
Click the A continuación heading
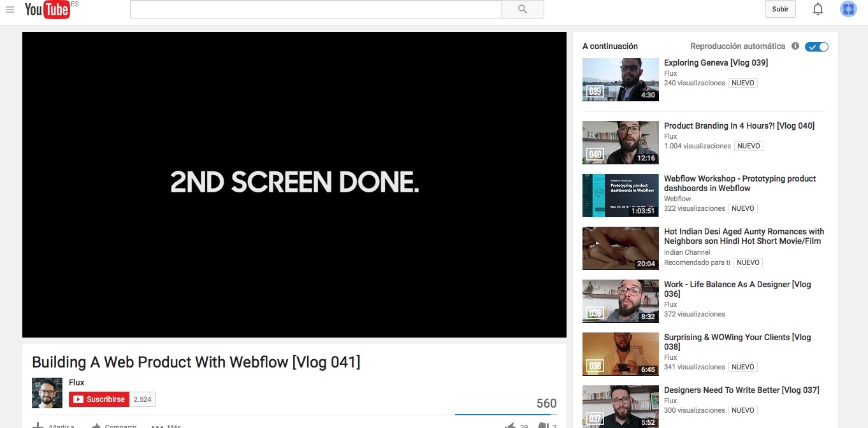point(610,46)
